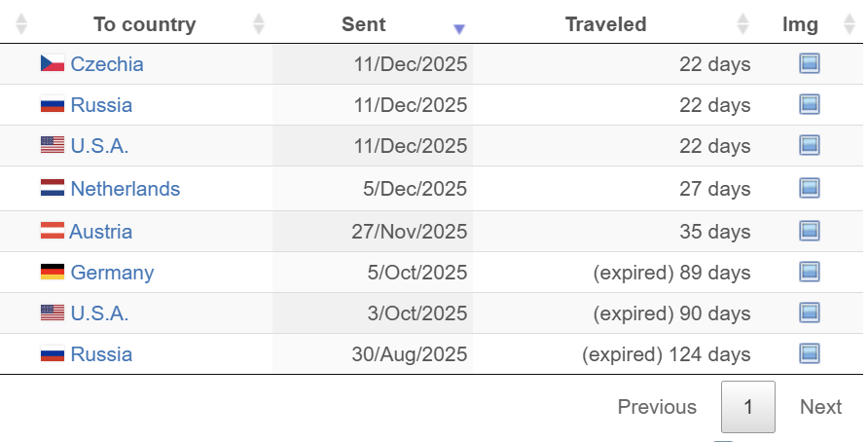Screen dimensions: 868x442
Task: Open image icon for Netherlands postcard
Action: coord(809,188)
